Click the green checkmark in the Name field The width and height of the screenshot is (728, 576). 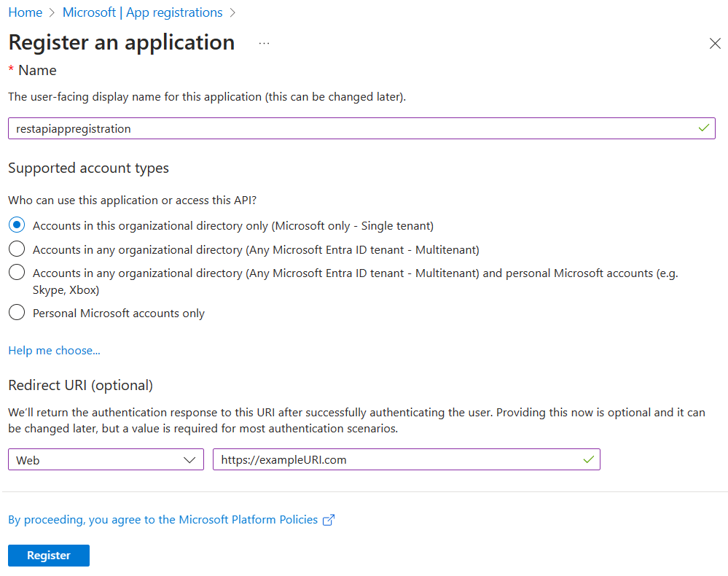(703, 128)
